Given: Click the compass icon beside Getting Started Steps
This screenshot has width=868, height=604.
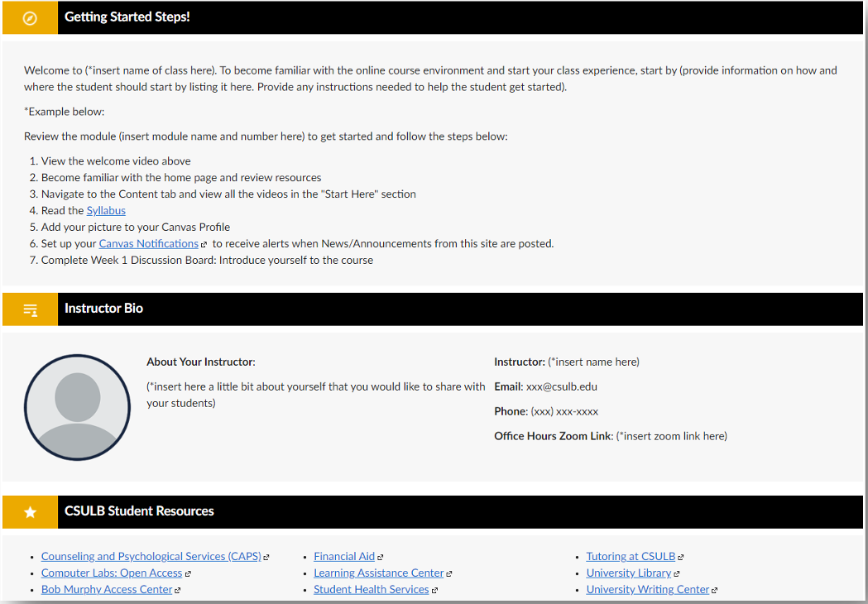Looking at the screenshot, I should 30,18.
